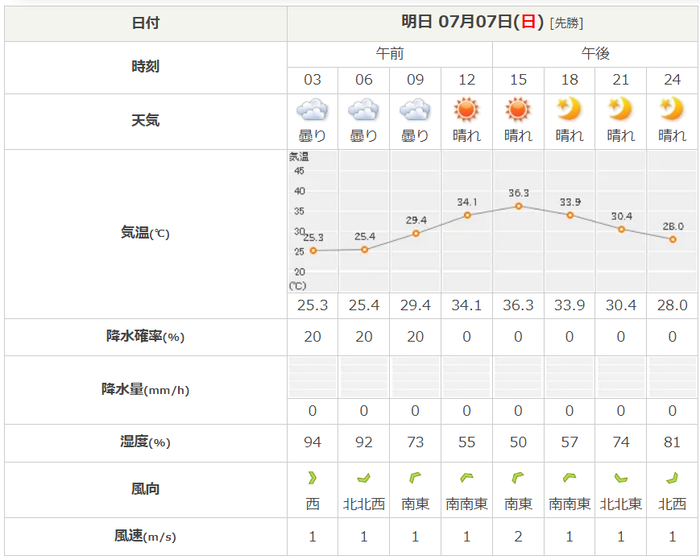Select the wind arrow icon above 北北東
Screen dimensions: 700x556
point(621,478)
